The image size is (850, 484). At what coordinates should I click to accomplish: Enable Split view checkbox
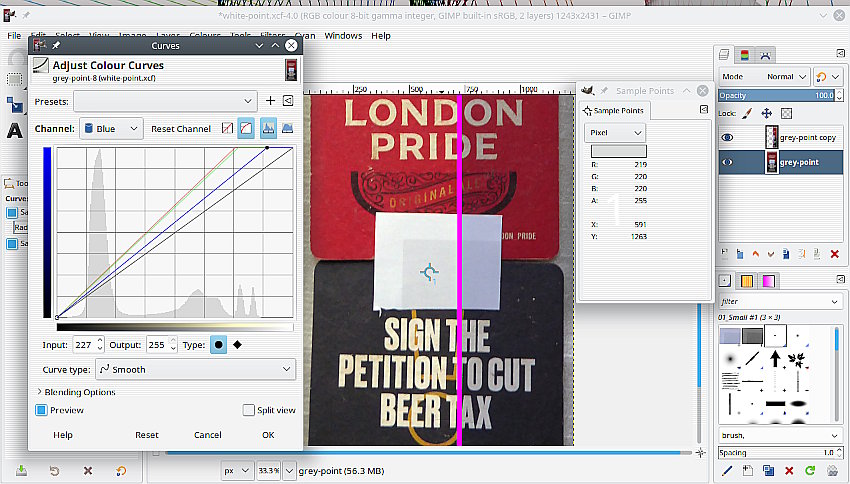pyautogui.click(x=249, y=410)
